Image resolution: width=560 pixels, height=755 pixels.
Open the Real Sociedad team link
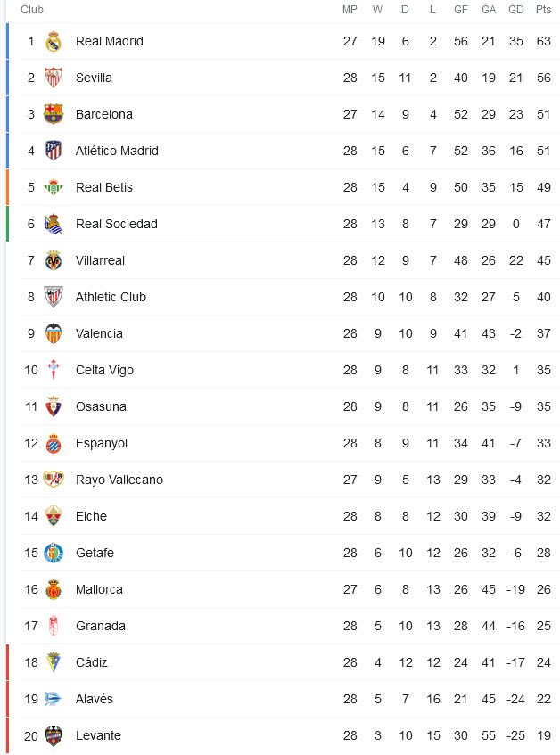click(117, 224)
